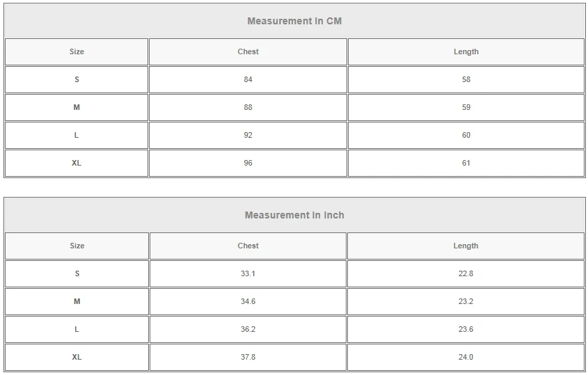Select the Chest header in Inch table

[x=248, y=246]
